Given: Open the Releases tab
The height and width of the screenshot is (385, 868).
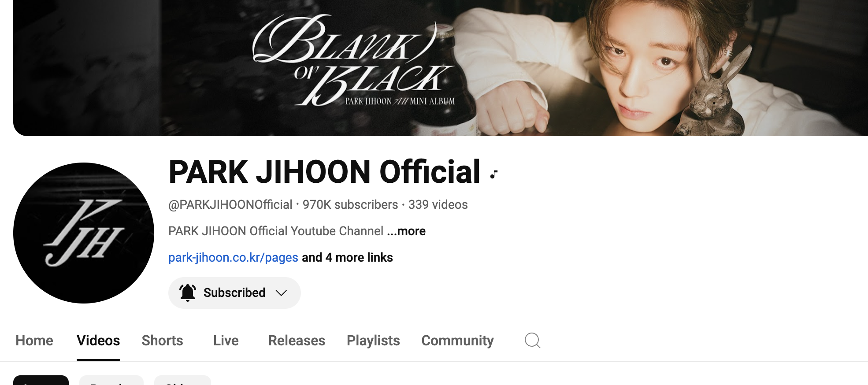Looking at the screenshot, I should pyautogui.click(x=297, y=341).
